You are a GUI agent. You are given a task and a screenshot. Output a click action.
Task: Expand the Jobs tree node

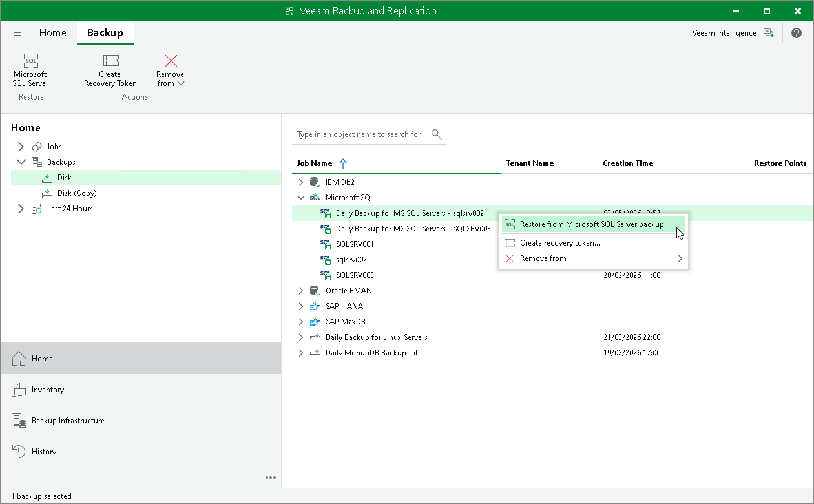pyautogui.click(x=21, y=147)
